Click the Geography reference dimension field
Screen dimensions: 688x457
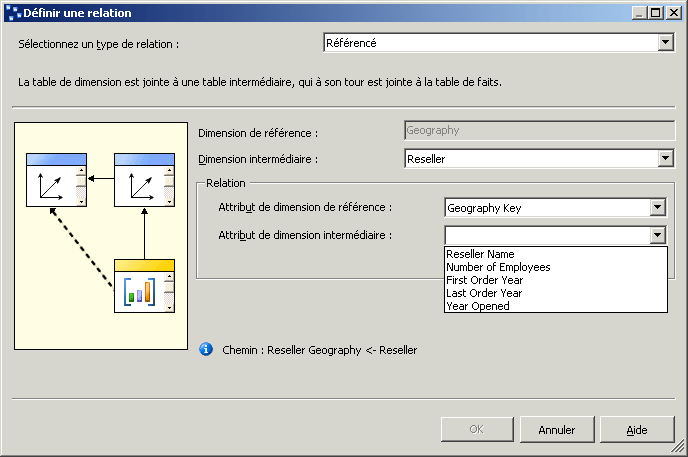[538, 130]
